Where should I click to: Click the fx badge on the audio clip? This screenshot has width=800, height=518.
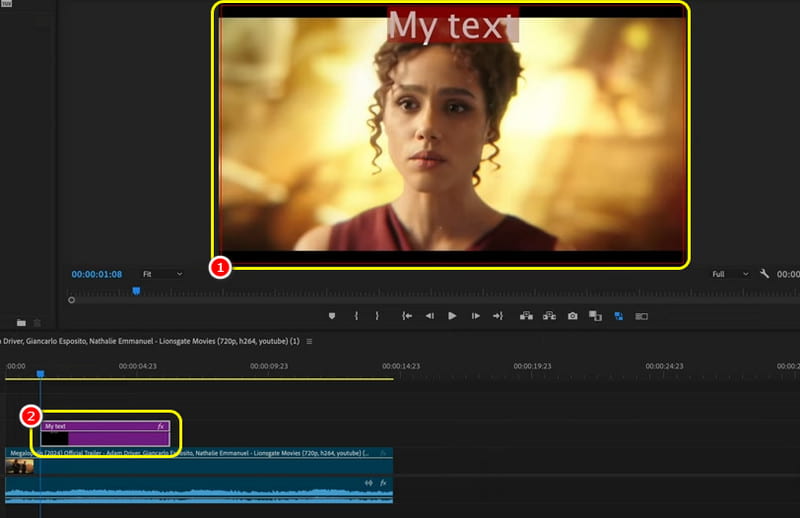[383, 483]
